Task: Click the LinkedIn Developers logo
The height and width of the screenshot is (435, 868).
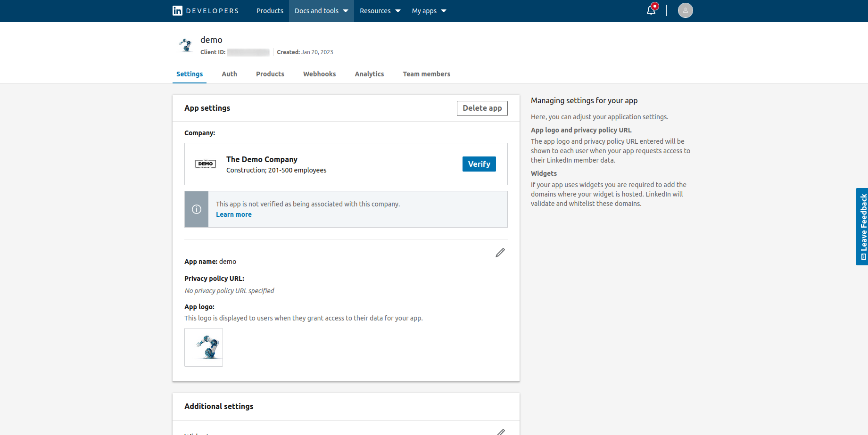Action: point(206,11)
